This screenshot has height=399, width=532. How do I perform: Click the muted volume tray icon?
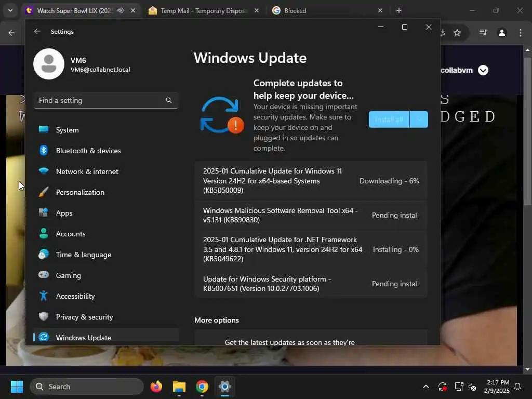click(x=472, y=387)
